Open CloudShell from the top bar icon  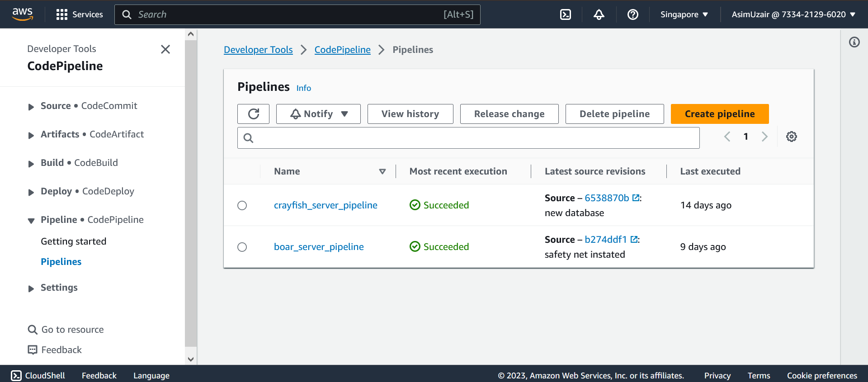click(565, 14)
